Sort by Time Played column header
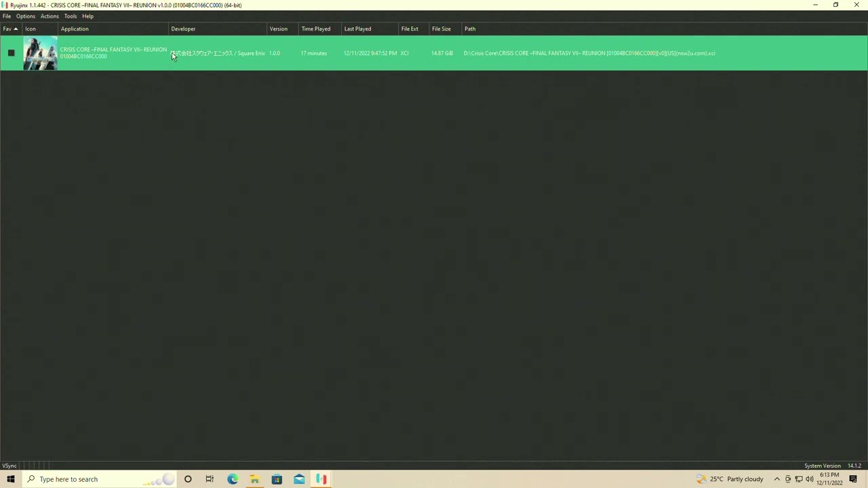 tap(320, 29)
